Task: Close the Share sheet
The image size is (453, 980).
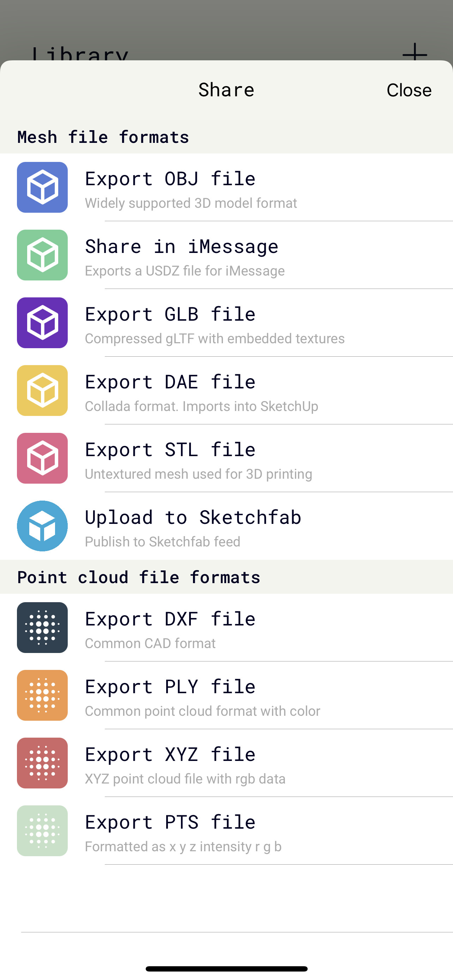Action: 409,90
